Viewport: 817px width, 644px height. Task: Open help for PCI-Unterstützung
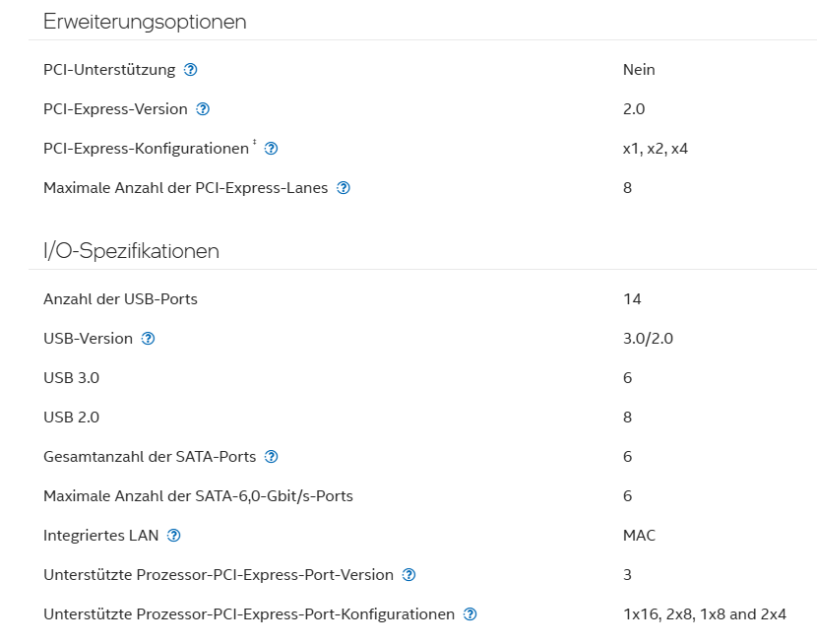[x=191, y=70]
